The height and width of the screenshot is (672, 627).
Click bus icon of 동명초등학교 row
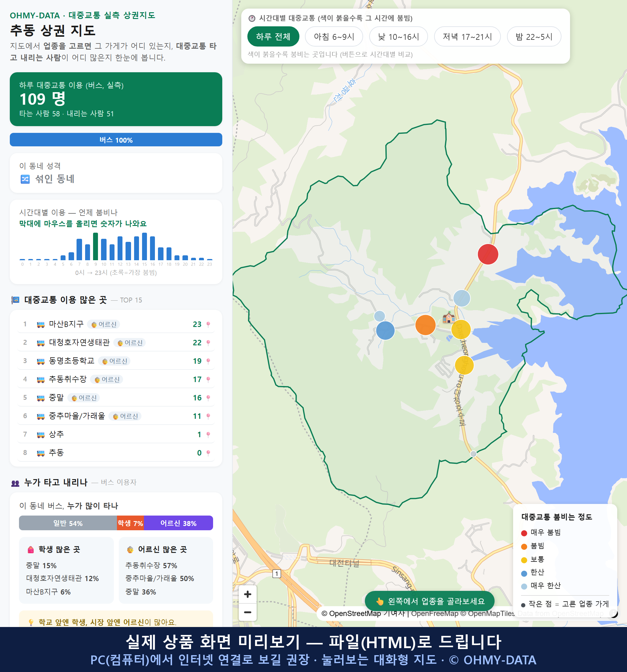[x=40, y=361]
